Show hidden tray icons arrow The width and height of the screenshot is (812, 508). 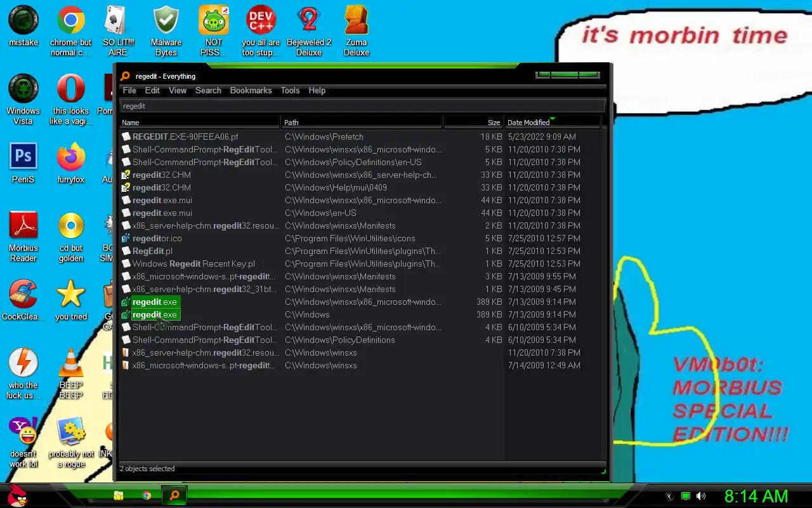click(x=669, y=496)
